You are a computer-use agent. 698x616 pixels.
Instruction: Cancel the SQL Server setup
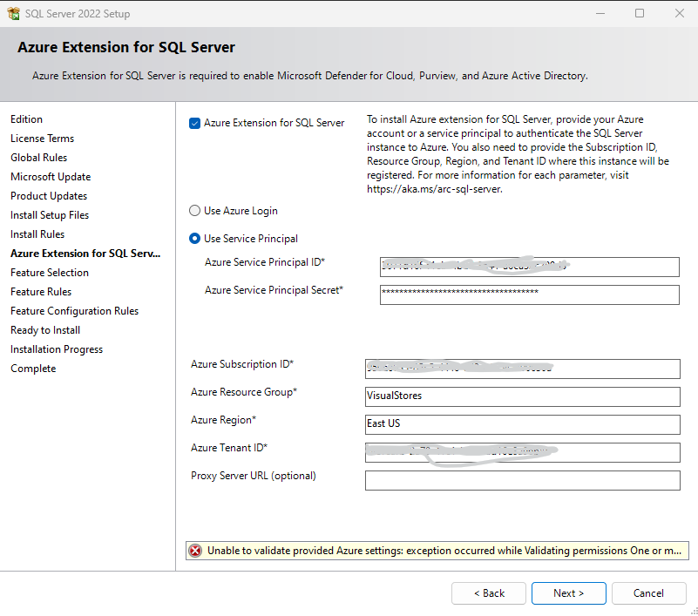click(648, 592)
